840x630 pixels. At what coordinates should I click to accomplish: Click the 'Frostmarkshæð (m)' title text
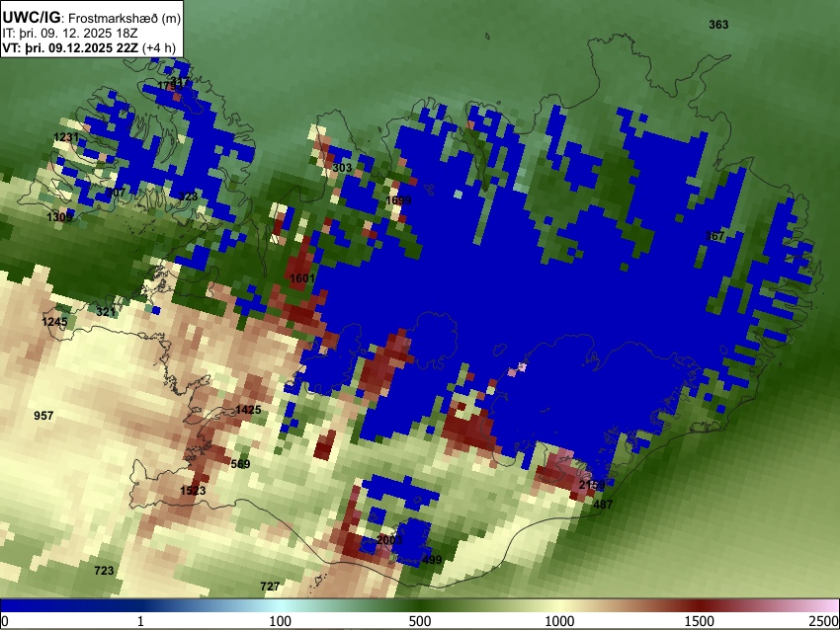tap(125, 18)
